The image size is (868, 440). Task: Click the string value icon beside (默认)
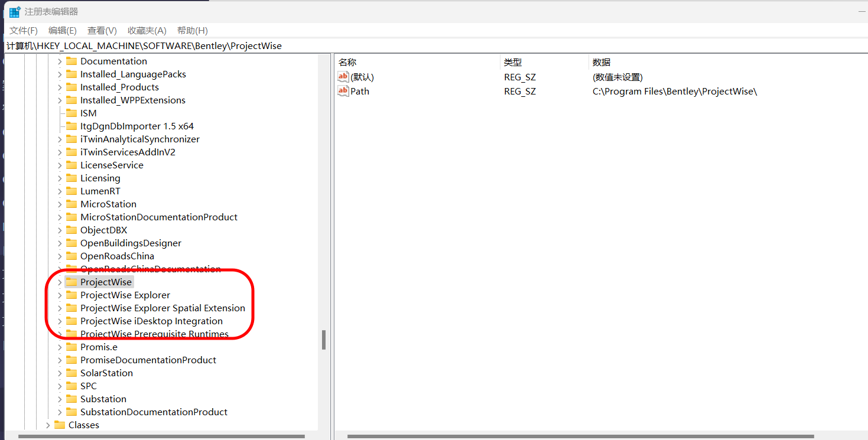pyautogui.click(x=343, y=77)
